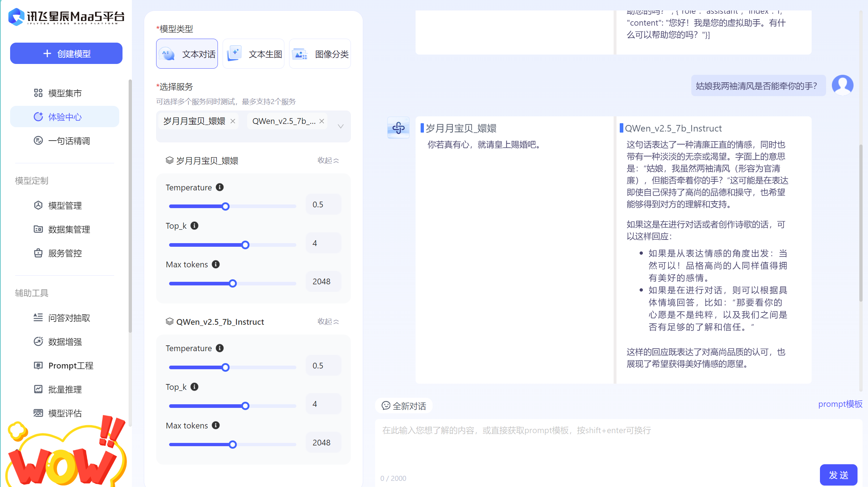The width and height of the screenshot is (868, 487).
Task: Click the sidebar vertical scrollbar
Action: click(130, 206)
